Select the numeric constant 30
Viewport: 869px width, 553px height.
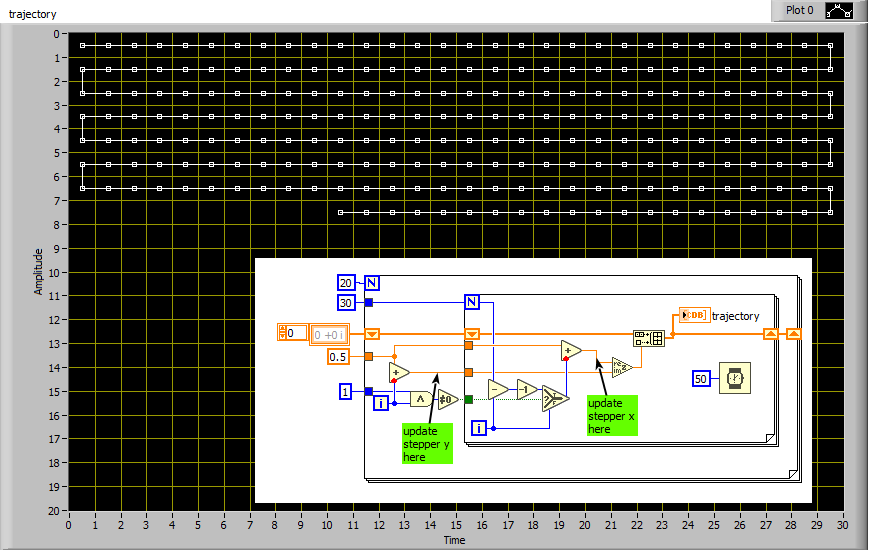[x=346, y=303]
